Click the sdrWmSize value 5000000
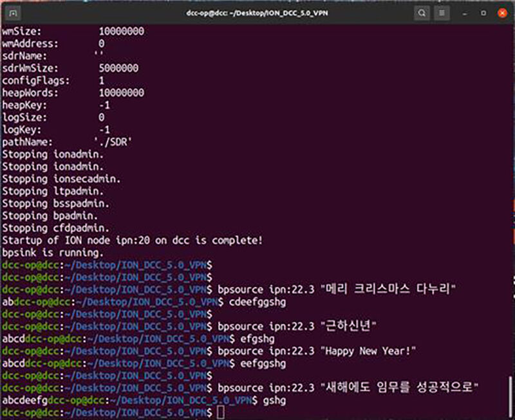Image resolution: width=515 pixels, height=420 pixels. pyautogui.click(x=119, y=68)
